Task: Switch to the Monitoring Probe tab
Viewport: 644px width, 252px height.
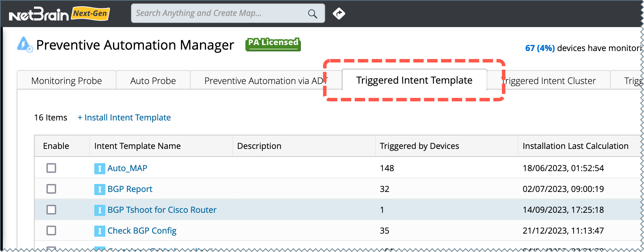Action: click(67, 81)
